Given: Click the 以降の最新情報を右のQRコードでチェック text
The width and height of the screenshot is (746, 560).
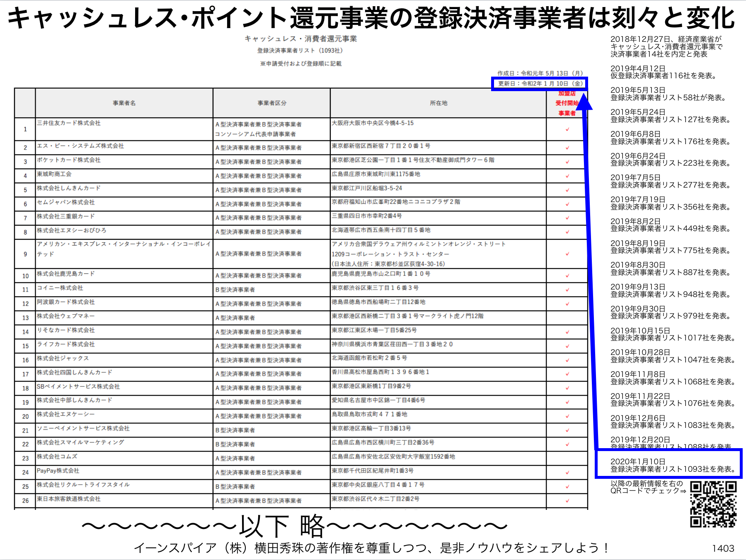Looking at the screenshot, I should pyautogui.click(x=648, y=487).
